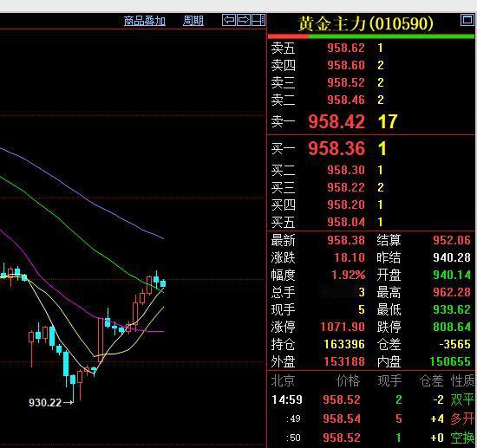Image resolution: width=477 pixels, height=448 pixels.
Task: Click the 930.22 low price label on chart
Action: tap(45, 402)
